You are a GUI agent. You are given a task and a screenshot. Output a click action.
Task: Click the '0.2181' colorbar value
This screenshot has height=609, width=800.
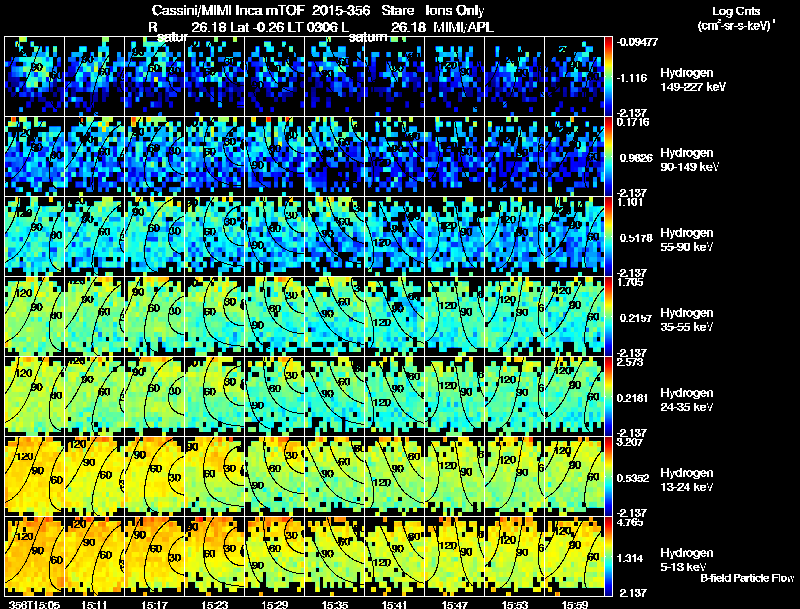(634, 398)
